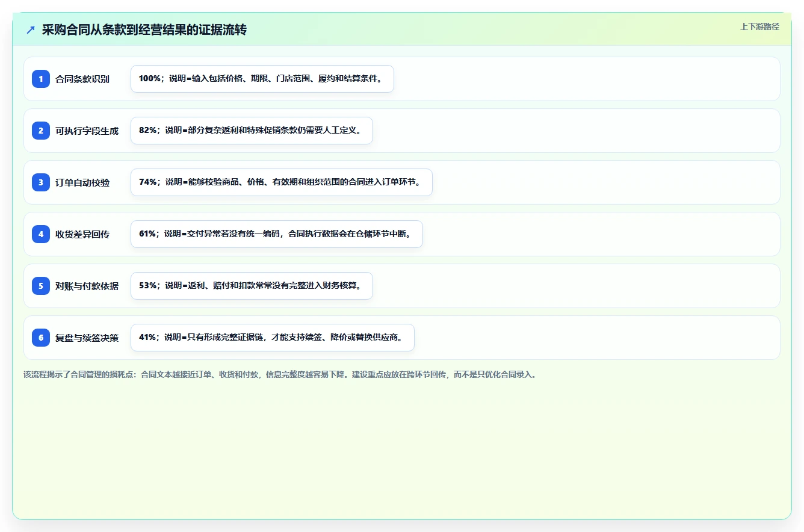Click the arrow icon beside the title
The height and width of the screenshot is (532, 804).
(31, 30)
